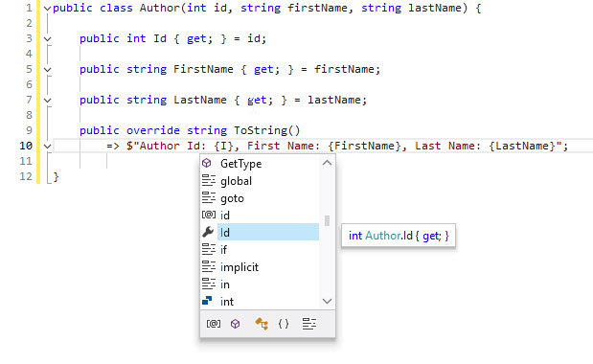Screen dimensions: 593x364
Task: Click {LastName} in the interpolated string
Action: click(522, 146)
